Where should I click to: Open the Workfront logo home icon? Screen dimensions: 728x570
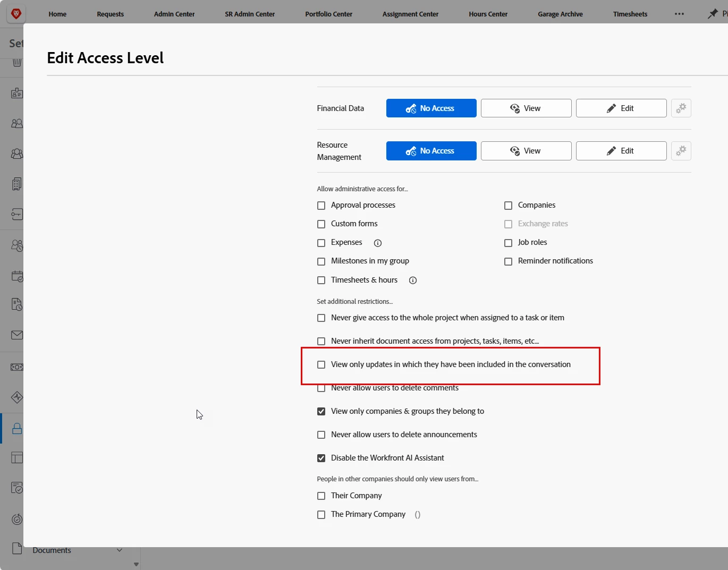tap(16, 14)
